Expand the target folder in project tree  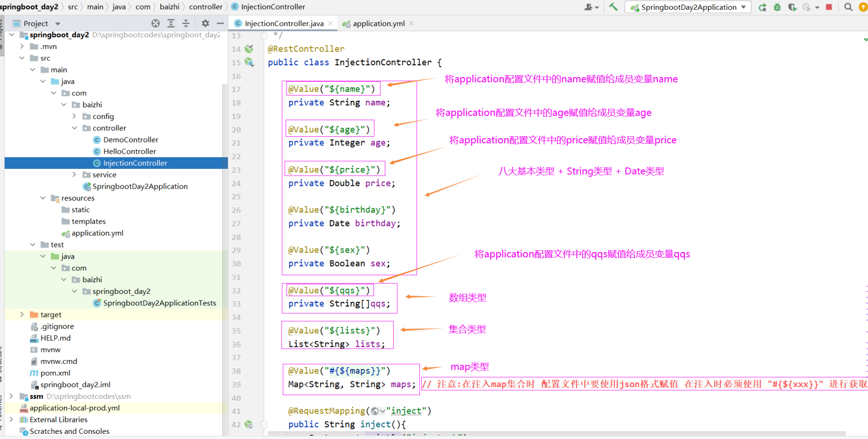(x=22, y=315)
